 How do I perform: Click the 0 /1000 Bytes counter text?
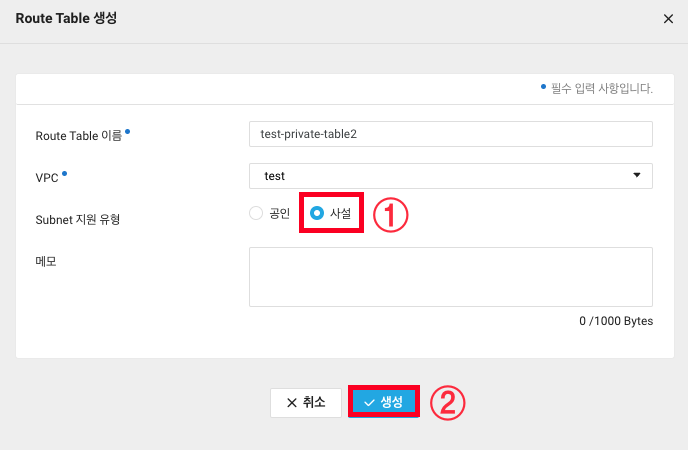point(616,321)
